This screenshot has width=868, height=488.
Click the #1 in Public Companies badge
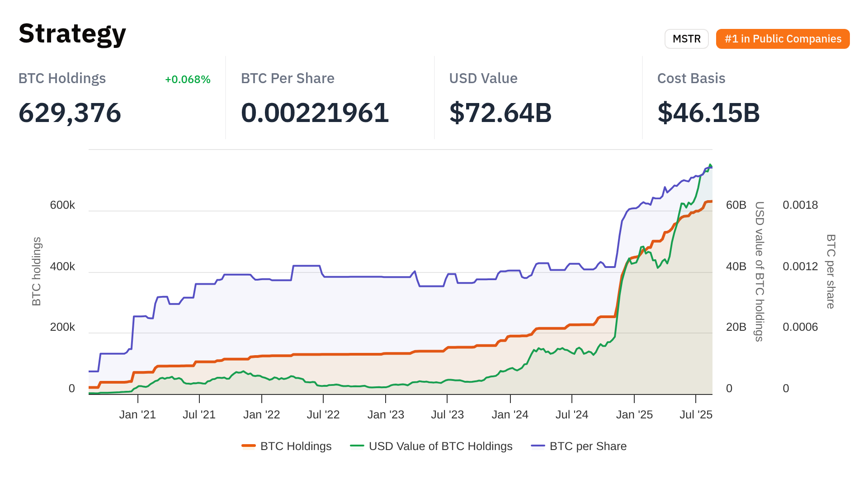click(783, 39)
